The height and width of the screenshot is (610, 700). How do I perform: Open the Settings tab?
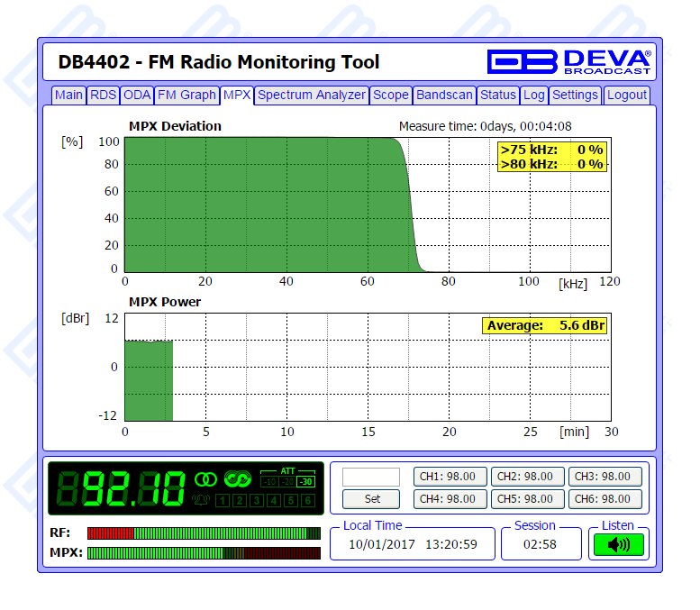click(575, 95)
